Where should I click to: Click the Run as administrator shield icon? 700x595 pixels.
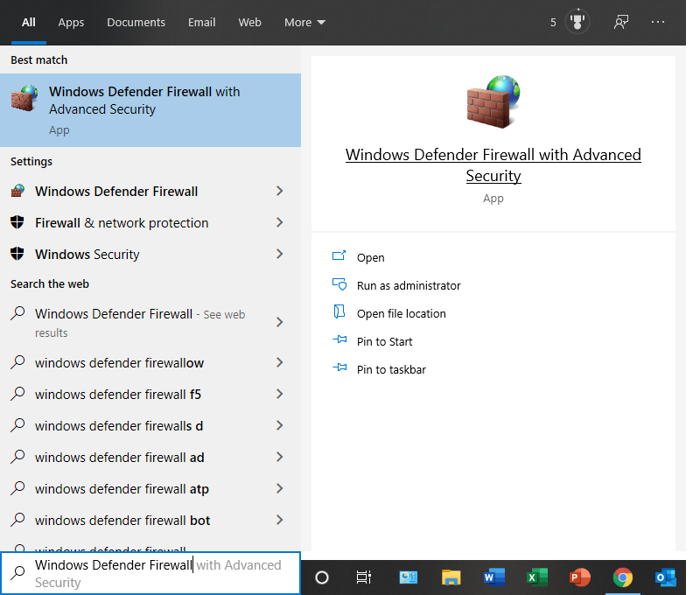pos(339,284)
